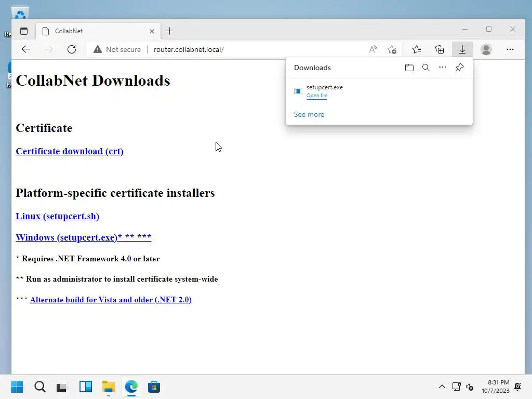
Task: Close the CollabNet tab
Action: pos(152,31)
